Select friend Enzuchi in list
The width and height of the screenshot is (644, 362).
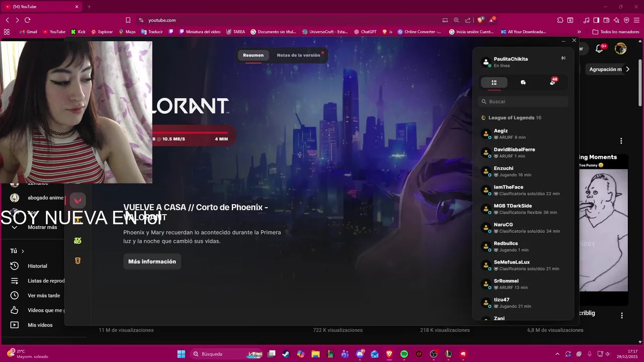523,171
